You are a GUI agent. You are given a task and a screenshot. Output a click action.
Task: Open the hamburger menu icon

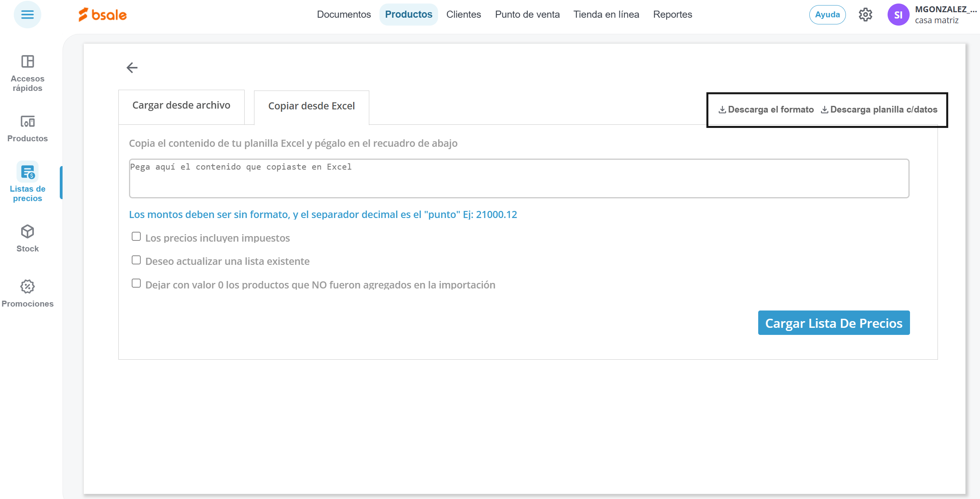coord(27,15)
